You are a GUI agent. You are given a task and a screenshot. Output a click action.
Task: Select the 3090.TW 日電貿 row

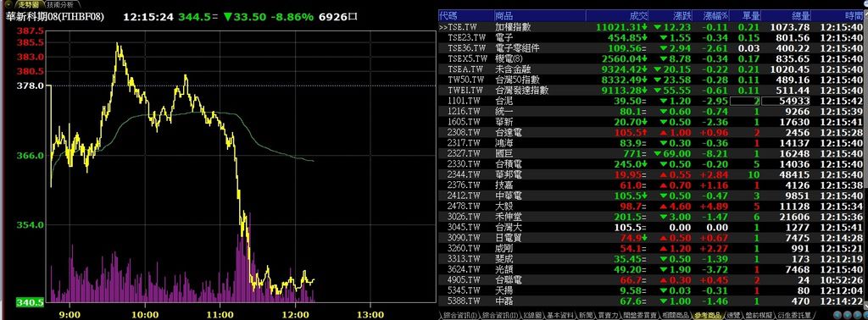(651, 238)
